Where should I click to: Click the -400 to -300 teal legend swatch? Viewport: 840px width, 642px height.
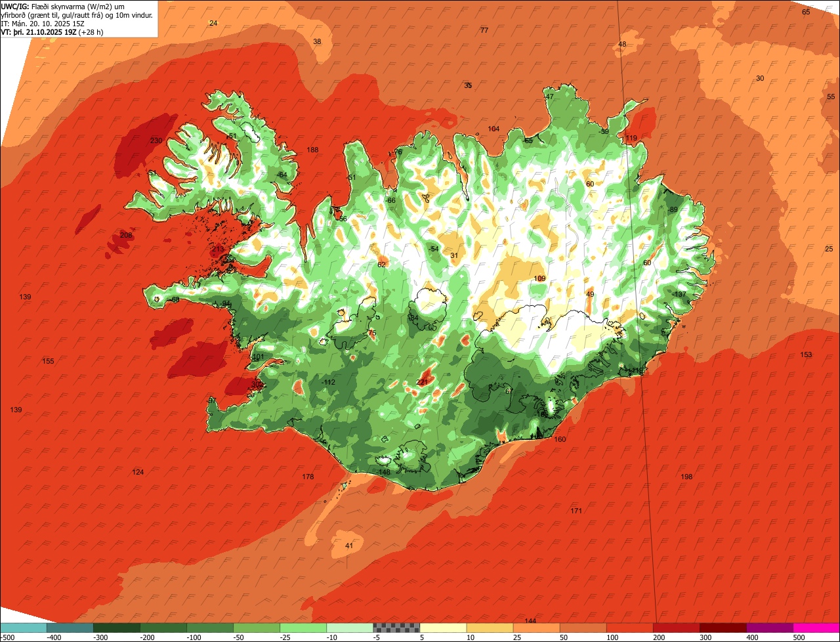pyautogui.click(x=70, y=628)
